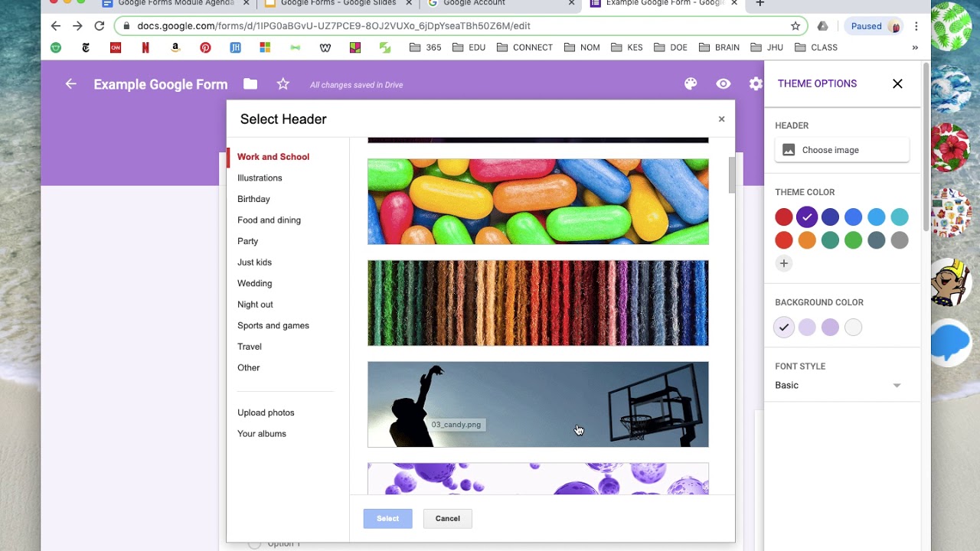Image resolution: width=980 pixels, height=551 pixels.
Task: Select the colored yarn strands header image
Action: [538, 303]
